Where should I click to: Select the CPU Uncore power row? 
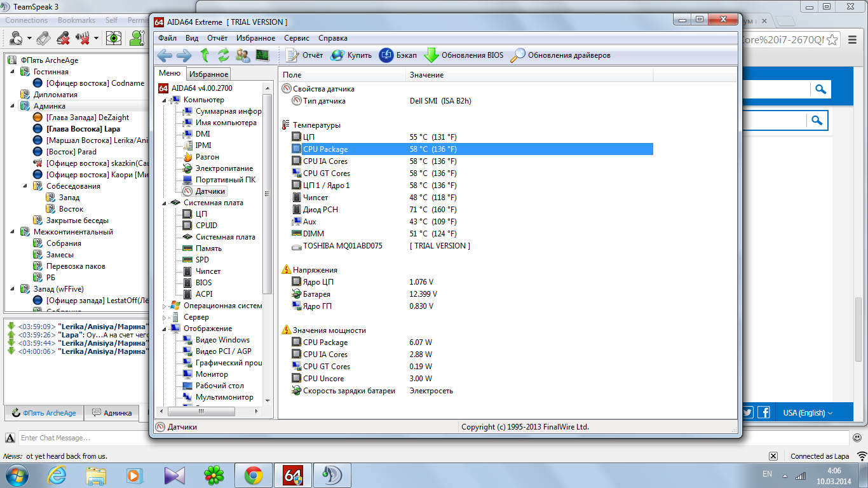pos(472,378)
